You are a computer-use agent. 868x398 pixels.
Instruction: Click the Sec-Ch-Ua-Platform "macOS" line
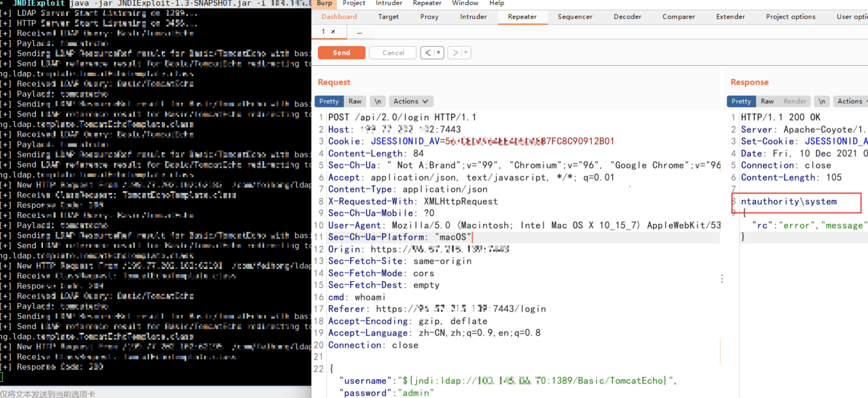click(x=400, y=237)
